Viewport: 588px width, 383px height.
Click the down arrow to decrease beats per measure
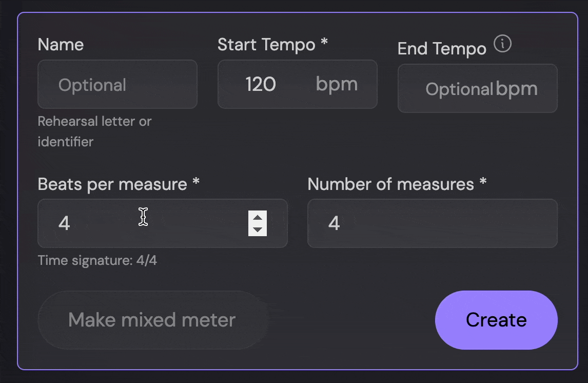257,230
